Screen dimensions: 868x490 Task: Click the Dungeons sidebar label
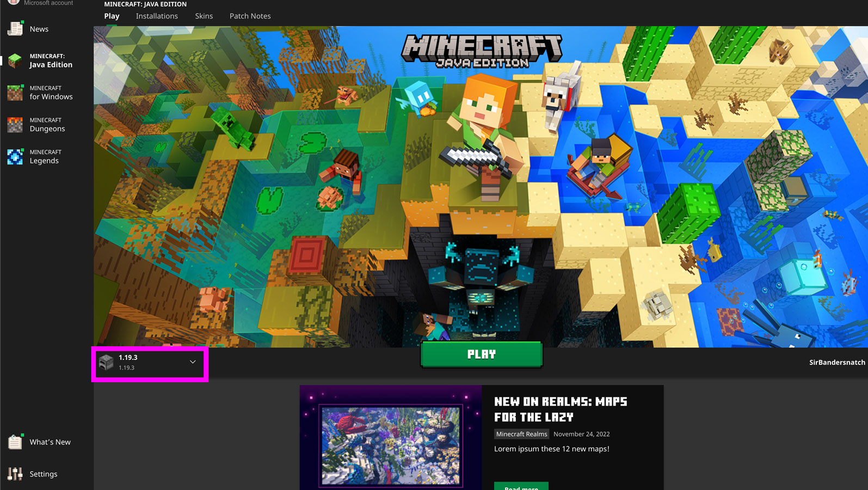pyautogui.click(x=47, y=129)
